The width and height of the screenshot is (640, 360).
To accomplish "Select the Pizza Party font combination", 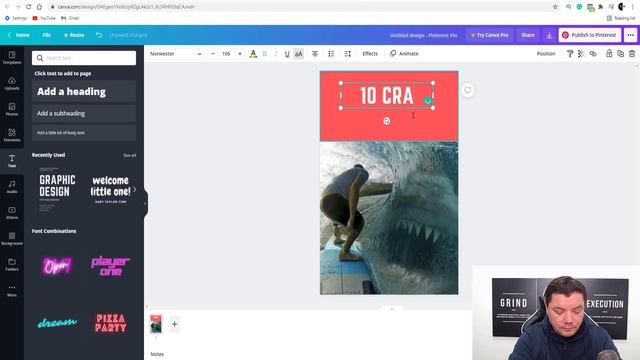I will pyautogui.click(x=111, y=322).
